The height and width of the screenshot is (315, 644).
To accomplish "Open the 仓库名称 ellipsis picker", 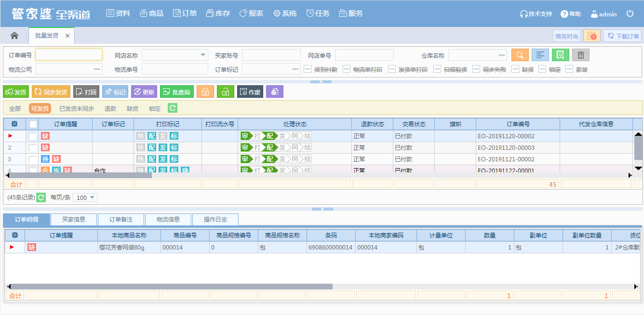I will point(502,55).
